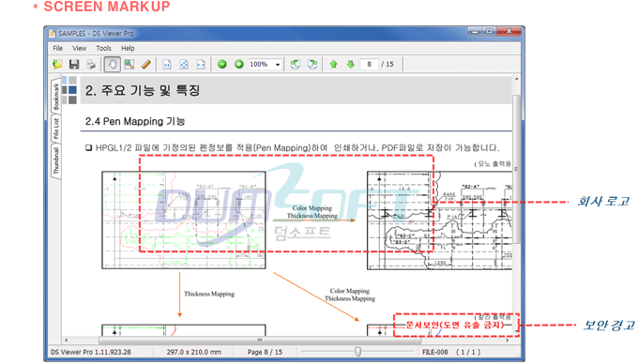Screen dimensions: 638x364
Task: Click the fit page icon
Action: click(184, 64)
